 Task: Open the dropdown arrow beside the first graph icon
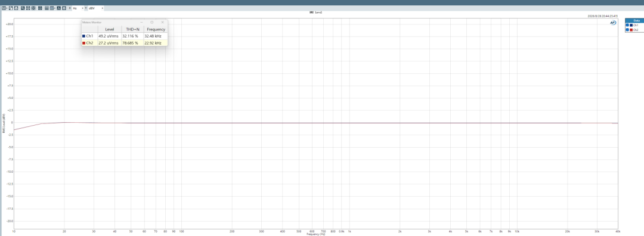(7, 8)
